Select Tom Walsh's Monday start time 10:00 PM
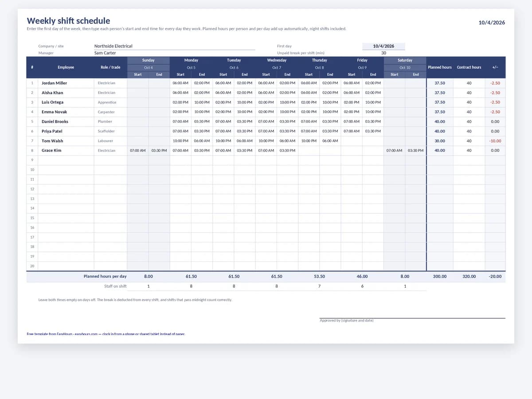 coord(180,141)
